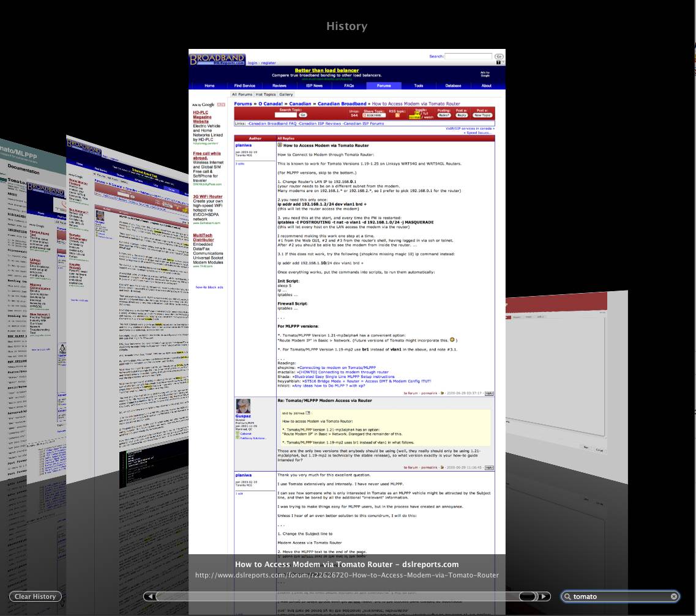
Task: Click the left arrow of the Cover Flow scrollbar
Action: click(x=150, y=596)
